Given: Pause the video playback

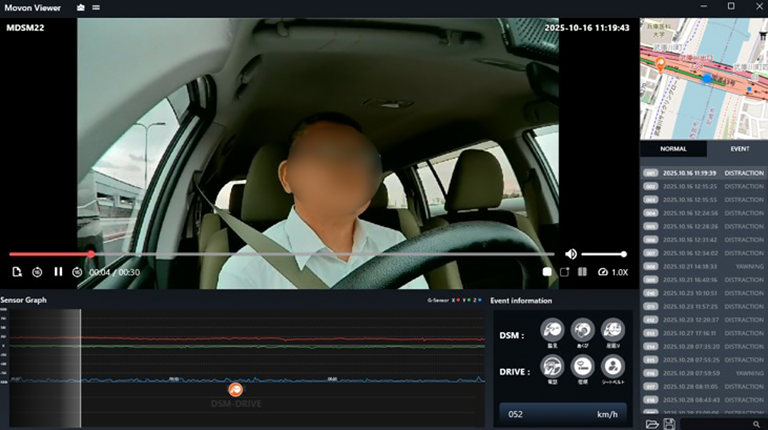Looking at the screenshot, I should tap(58, 272).
